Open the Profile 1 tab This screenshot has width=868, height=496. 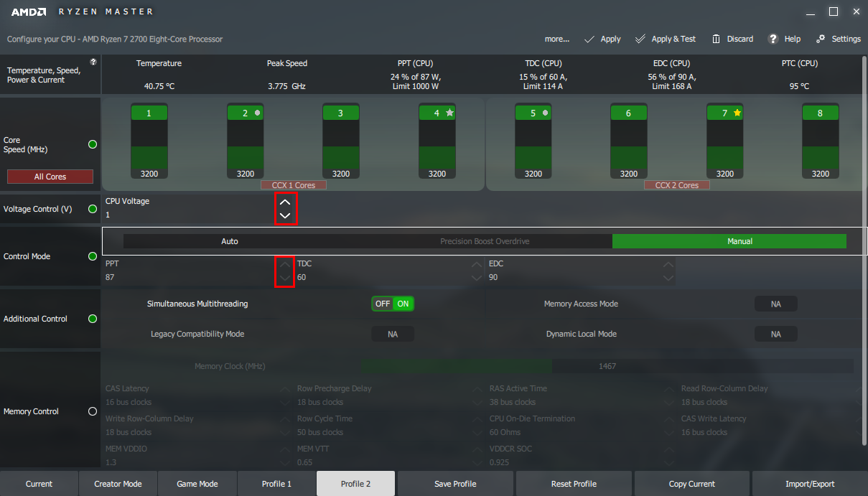click(276, 484)
